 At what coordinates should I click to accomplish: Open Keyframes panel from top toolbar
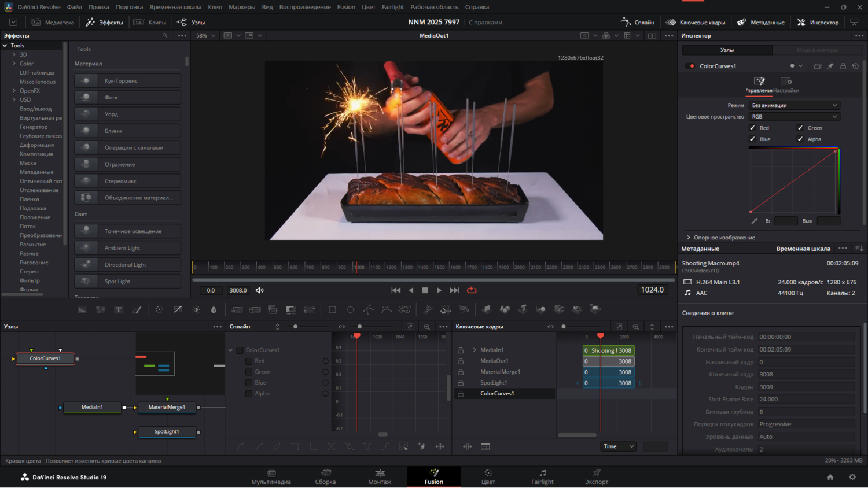(695, 22)
